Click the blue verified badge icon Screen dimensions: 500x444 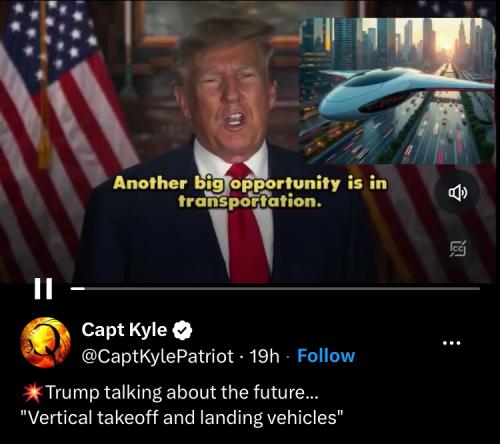point(182,330)
